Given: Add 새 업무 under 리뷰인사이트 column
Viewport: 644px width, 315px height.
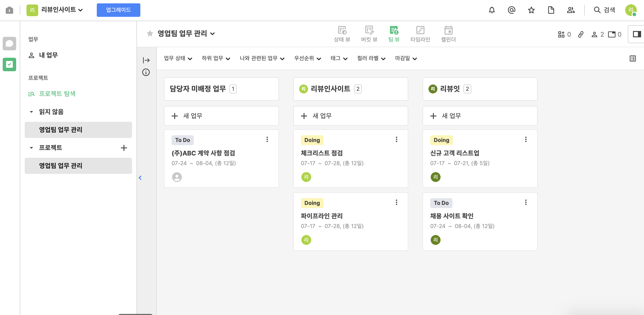Looking at the screenshot, I should pyautogui.click(x=350, y=116).
